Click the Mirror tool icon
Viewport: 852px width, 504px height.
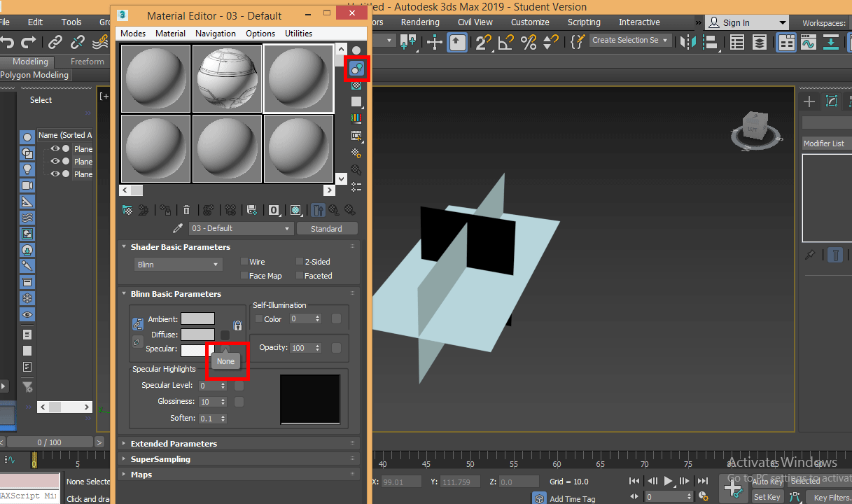pyautogui.click(x=687, y=42)
